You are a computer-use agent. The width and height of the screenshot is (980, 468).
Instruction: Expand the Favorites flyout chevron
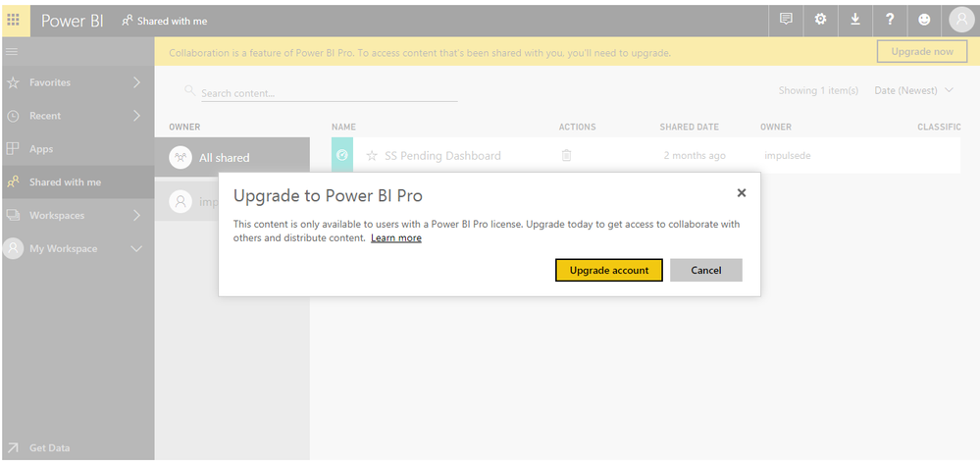(x=137, y=82)
